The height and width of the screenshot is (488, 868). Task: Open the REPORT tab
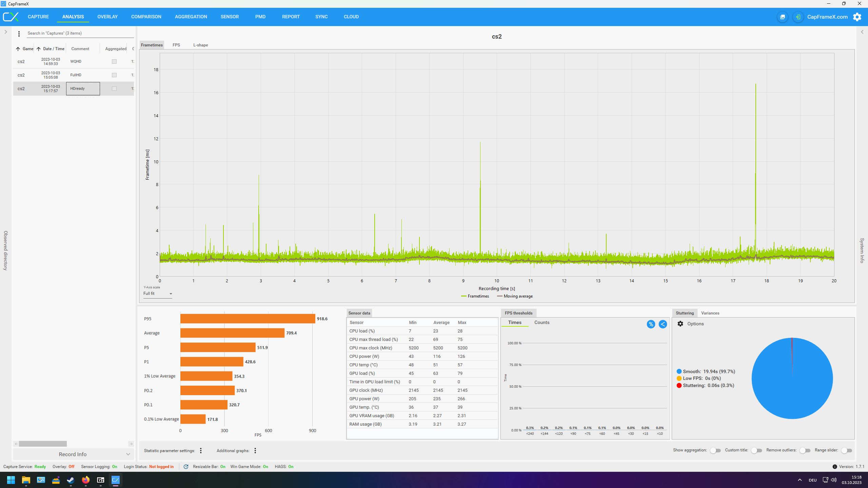[x=291, y=17]
